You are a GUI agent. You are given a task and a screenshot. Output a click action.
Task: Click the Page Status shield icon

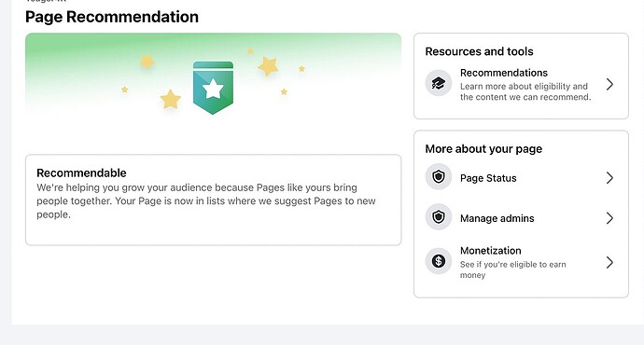coord(439,177)
